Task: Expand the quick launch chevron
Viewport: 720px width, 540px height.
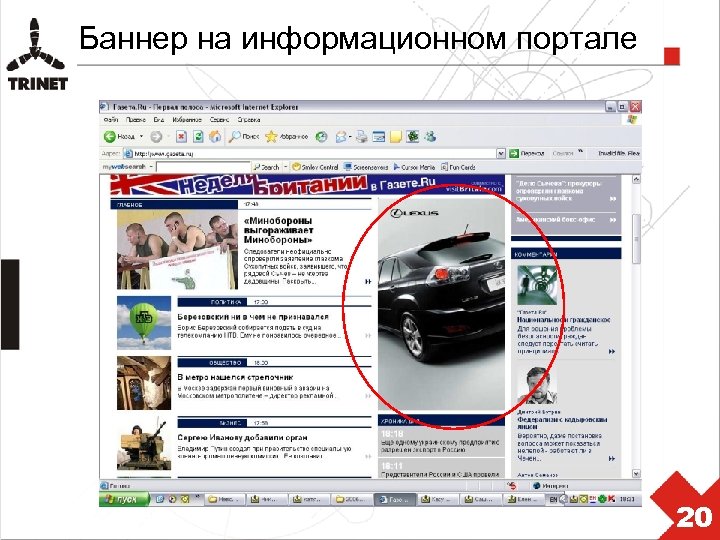Action: click(198, 496)
